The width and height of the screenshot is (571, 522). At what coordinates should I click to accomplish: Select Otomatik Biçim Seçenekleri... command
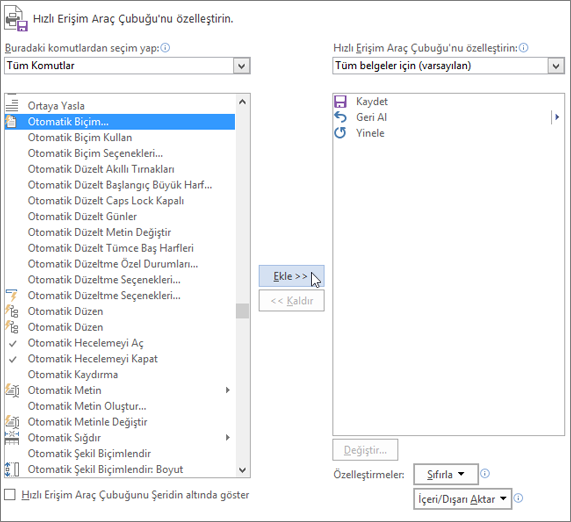click(120, 153)
